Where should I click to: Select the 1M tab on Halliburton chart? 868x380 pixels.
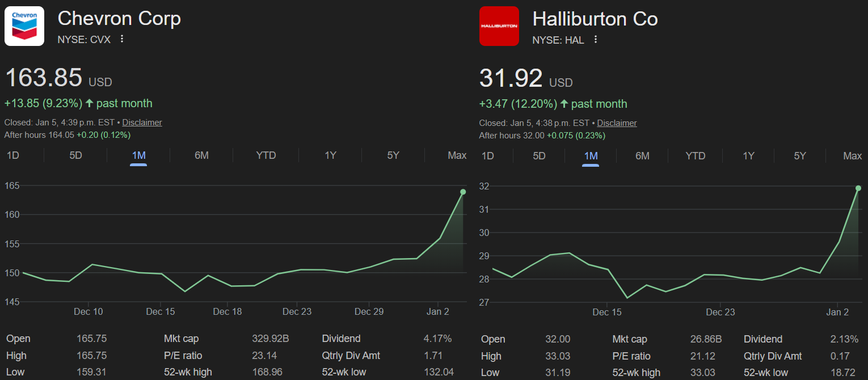(x=591, y=156)
